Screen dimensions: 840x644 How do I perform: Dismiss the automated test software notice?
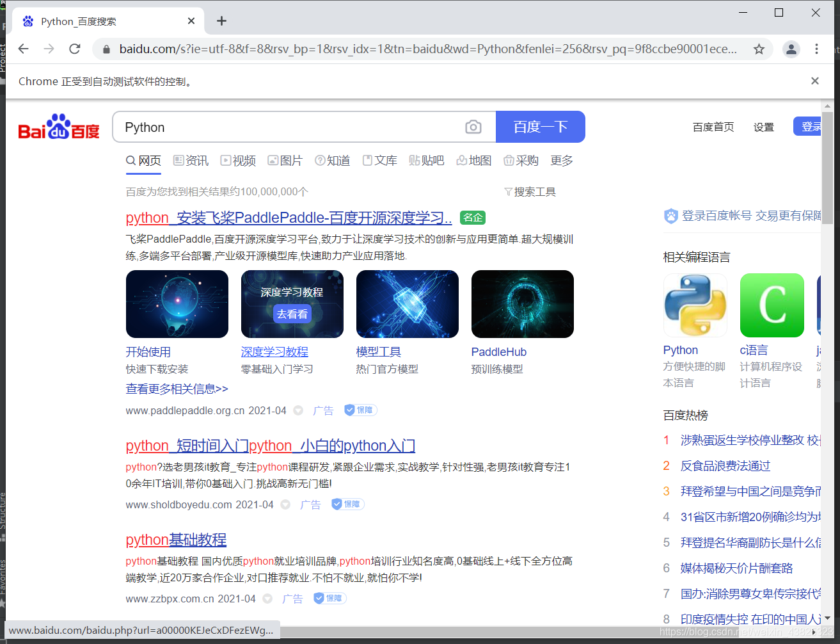tap(814, 81)
